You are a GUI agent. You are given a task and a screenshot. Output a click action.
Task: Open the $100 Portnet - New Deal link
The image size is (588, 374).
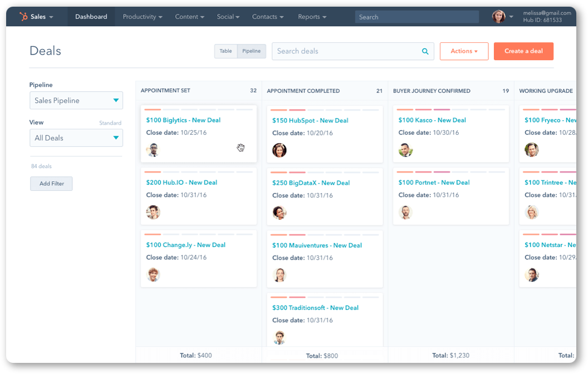click(434, 183)
